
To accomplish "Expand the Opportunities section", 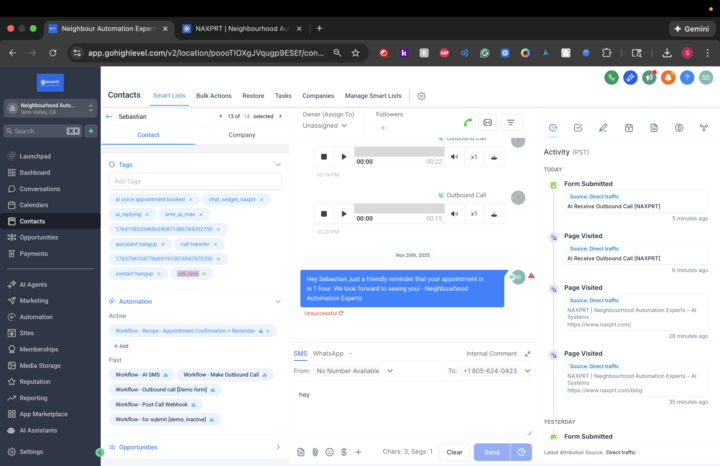I will coord(278,447).
